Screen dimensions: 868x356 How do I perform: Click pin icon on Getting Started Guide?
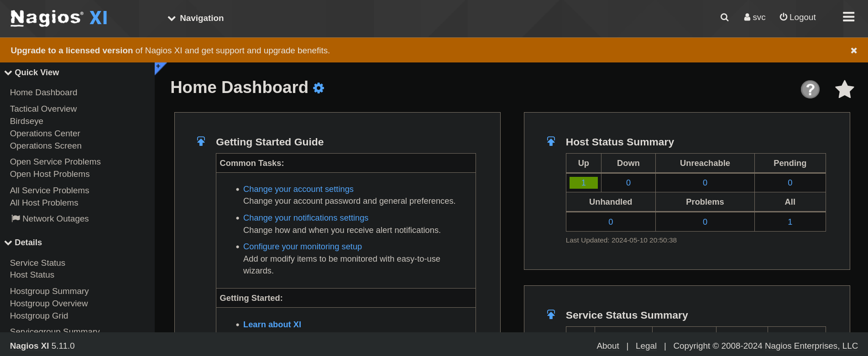coord(201,141)
